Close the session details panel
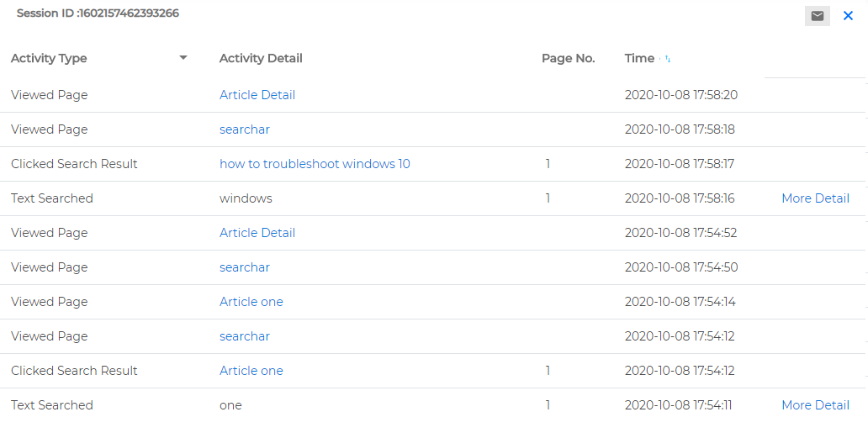The height and width of the screenshot is (433, 868). tap(848, 15)
